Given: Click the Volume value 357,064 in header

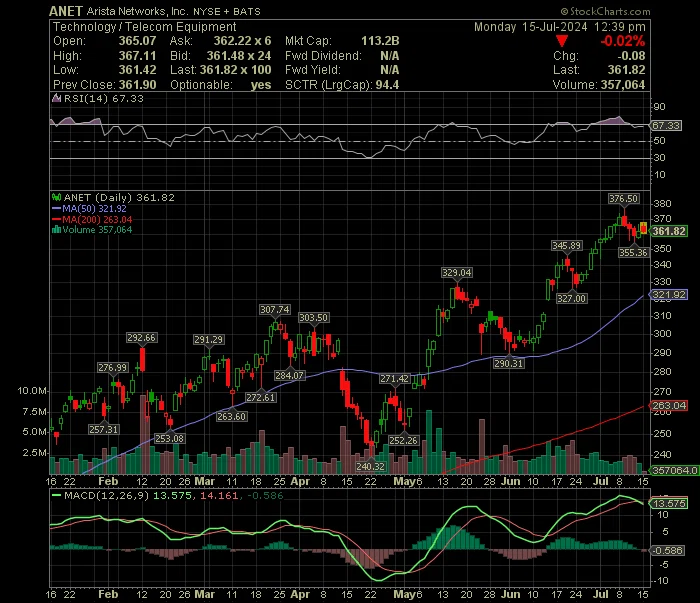Looking at the screenshot, I should (x=623, y=85).
